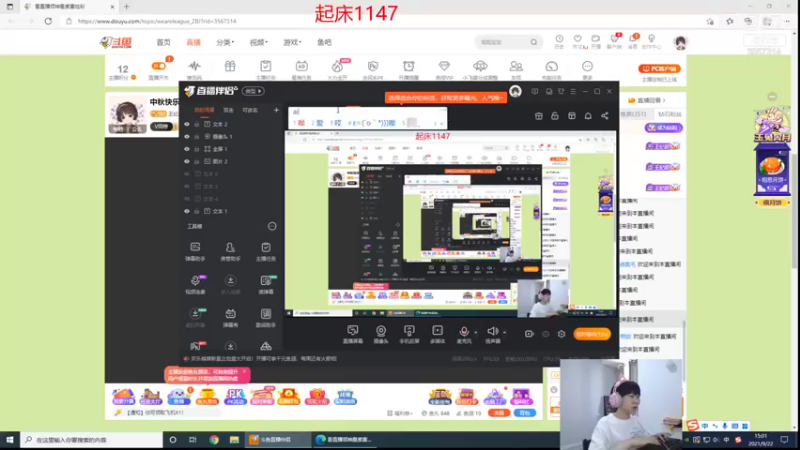Open 鱼吧 nav item on Douyu
The image size is (800, 450).
click(324, 42)
